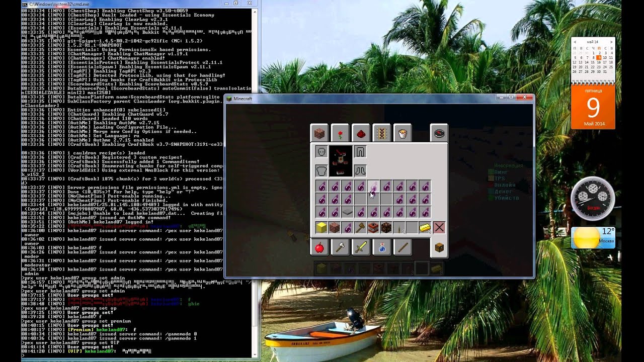Pick the gold block in the hotbar
The width and height of the screenshot is (644, 362).
pyautogui.click(x=321, y=228)
